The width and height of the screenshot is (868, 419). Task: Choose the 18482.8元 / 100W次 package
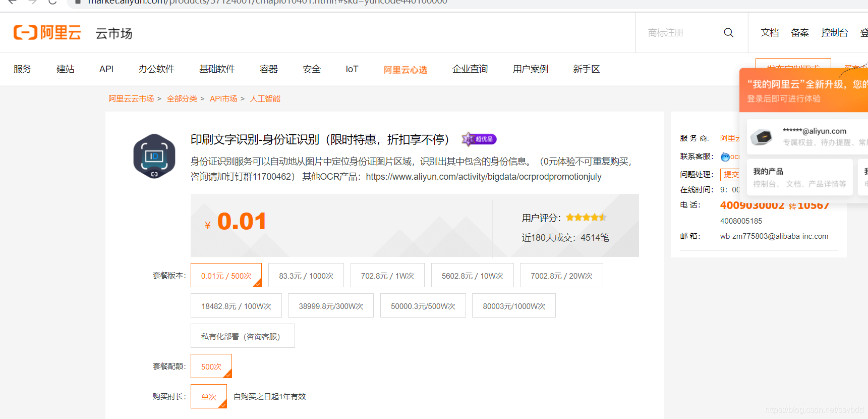(x=236, y=305)
